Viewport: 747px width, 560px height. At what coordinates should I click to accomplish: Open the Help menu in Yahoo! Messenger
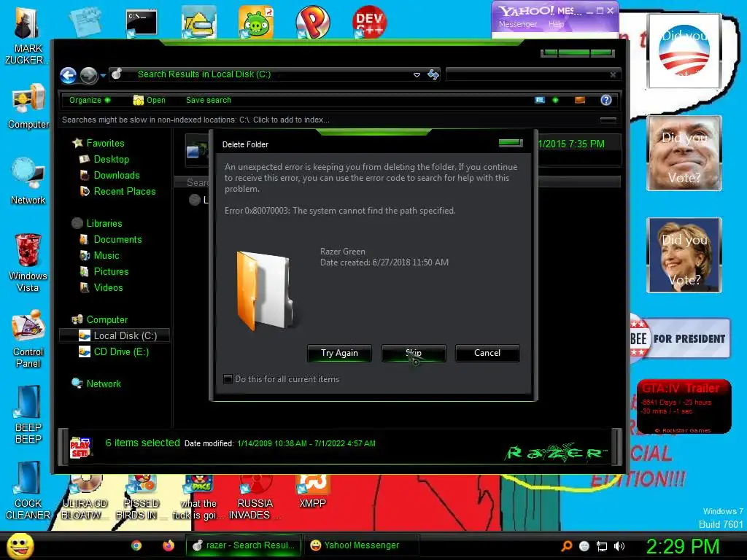(556, 24)
